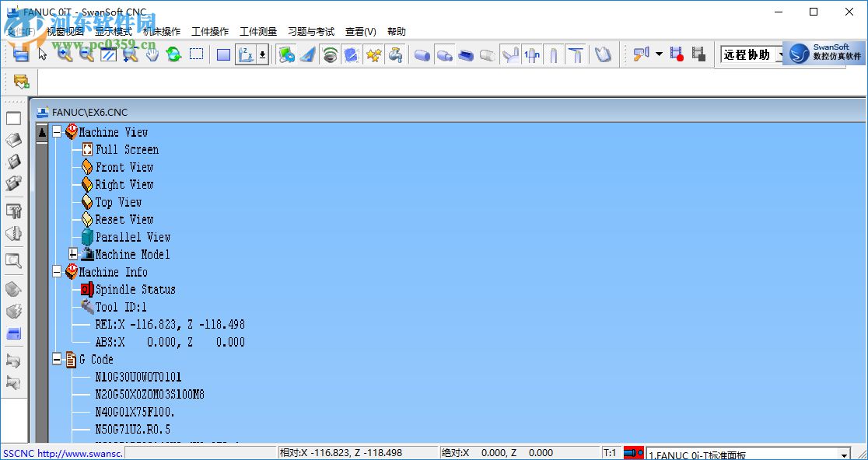Image resolution: width=868 pixels, height=460 pixels.
Task: Click the zoom fit window slash icon
Action: (109, 54)
